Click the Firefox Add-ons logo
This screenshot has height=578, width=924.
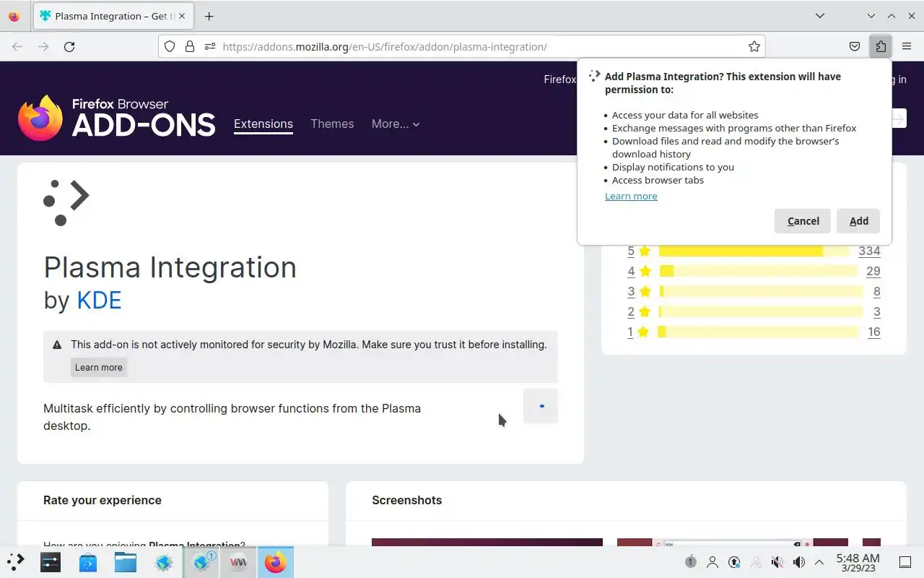[117, 118]
